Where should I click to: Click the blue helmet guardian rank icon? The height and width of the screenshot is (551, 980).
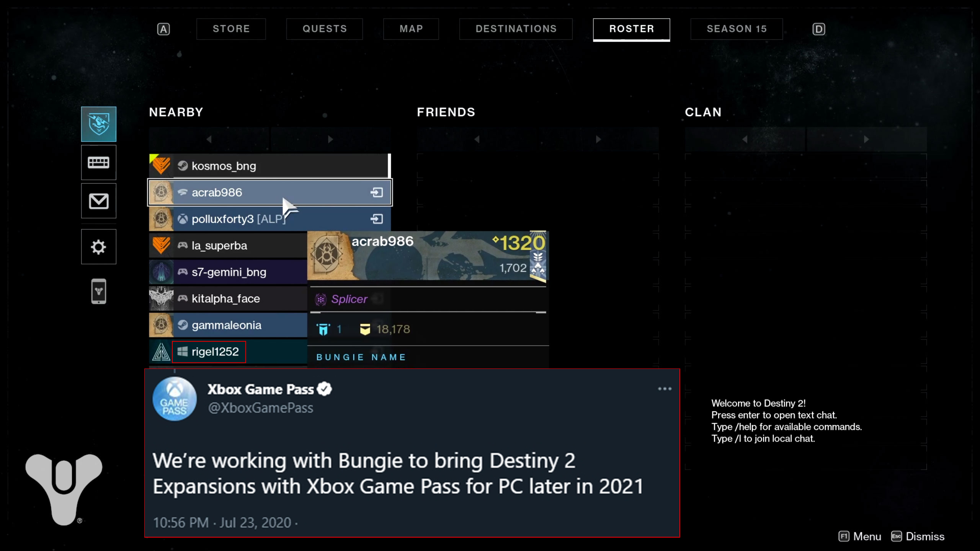pos(323,329)
